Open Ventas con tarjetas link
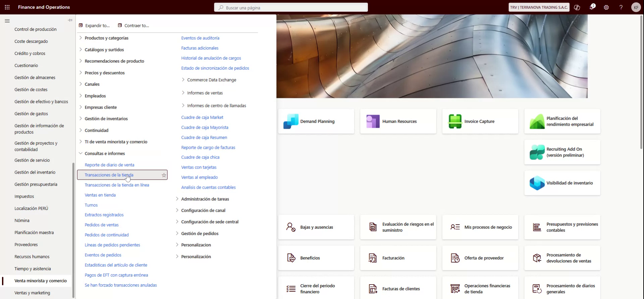This screenshot has height=299, width=644. [199, 167]
